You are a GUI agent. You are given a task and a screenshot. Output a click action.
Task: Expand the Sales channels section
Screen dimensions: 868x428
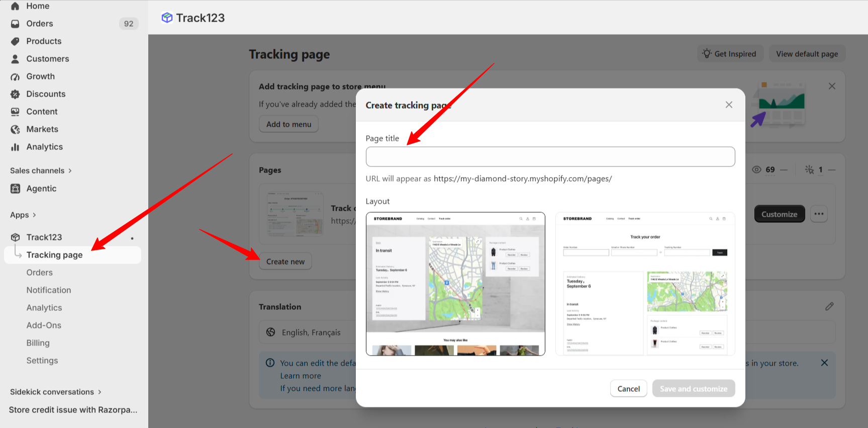click(41, 170)
